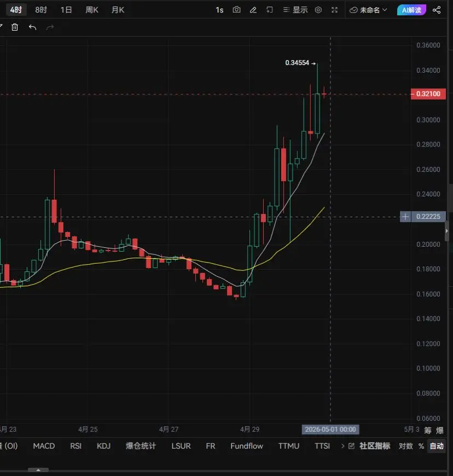This screenshot has height=476, width=453.
Task: Toggle the LSUR indicator
Action: tap(181, 446)
